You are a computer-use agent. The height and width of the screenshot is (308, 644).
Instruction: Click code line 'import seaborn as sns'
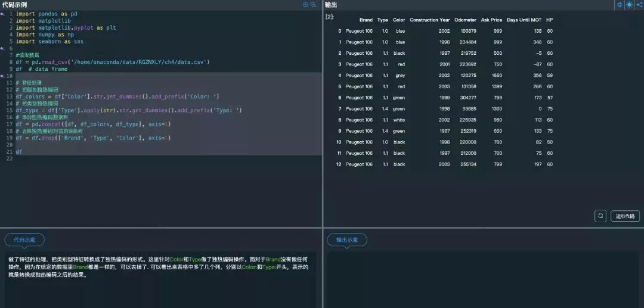coord(49,42)
